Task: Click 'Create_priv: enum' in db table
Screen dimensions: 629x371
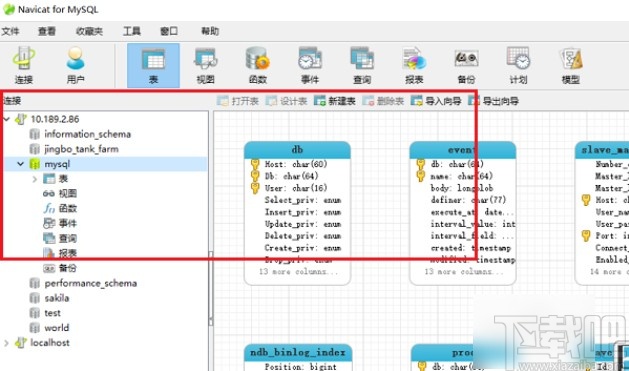Action: click(303, 248)
